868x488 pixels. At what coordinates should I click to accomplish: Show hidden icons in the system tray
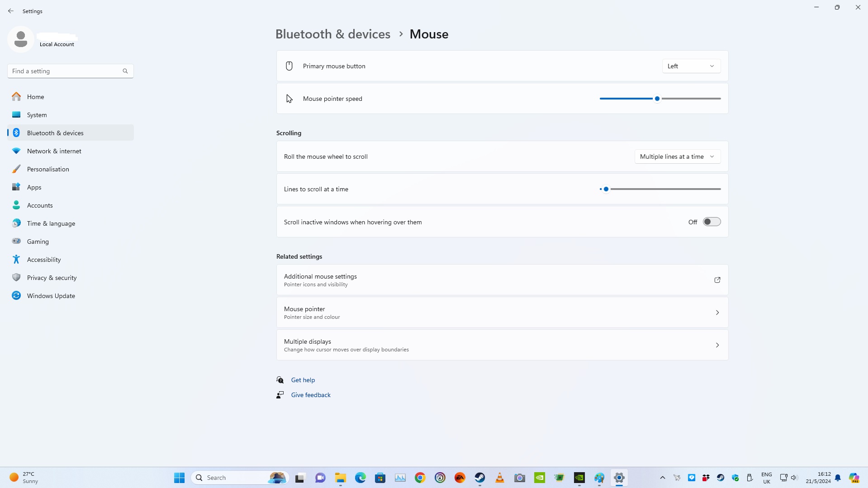[663, 478]
